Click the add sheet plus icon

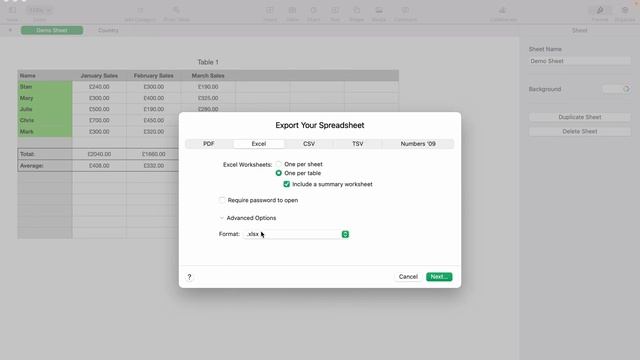tap(10, 30)
